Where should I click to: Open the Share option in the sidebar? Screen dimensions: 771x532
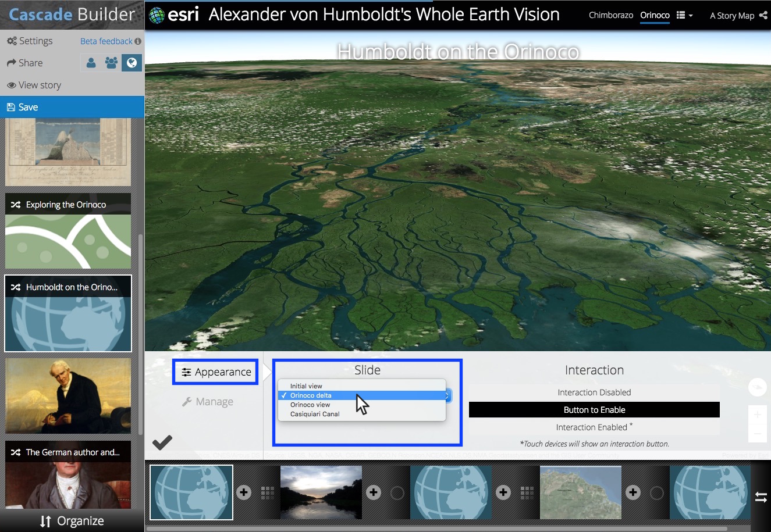(25, 63)
